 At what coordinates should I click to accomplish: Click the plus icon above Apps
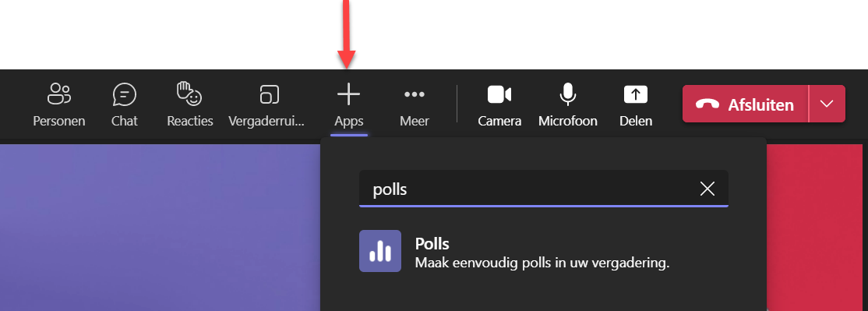tap(349, 94)
